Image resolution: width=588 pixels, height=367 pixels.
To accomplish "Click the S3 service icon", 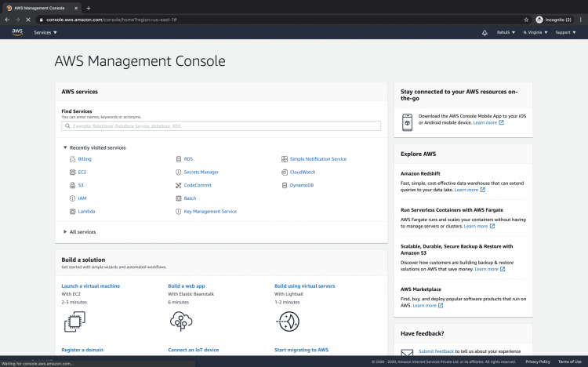I will 72,185.
